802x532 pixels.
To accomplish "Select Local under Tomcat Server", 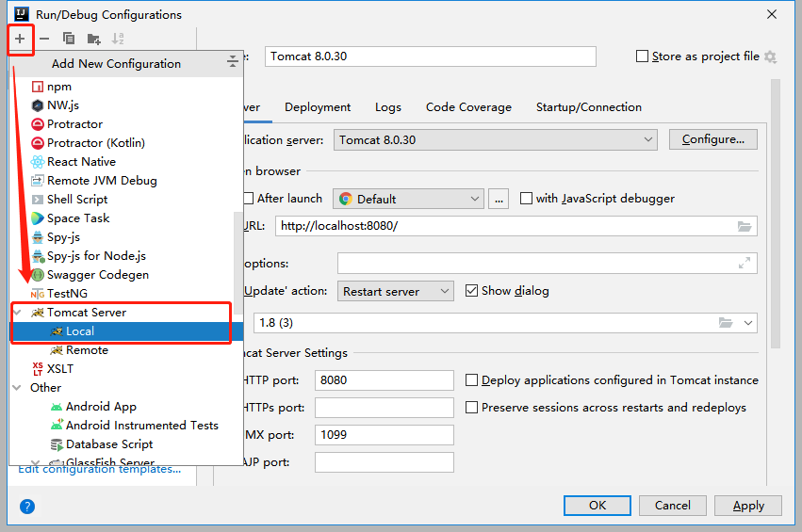I will point(126,331).
